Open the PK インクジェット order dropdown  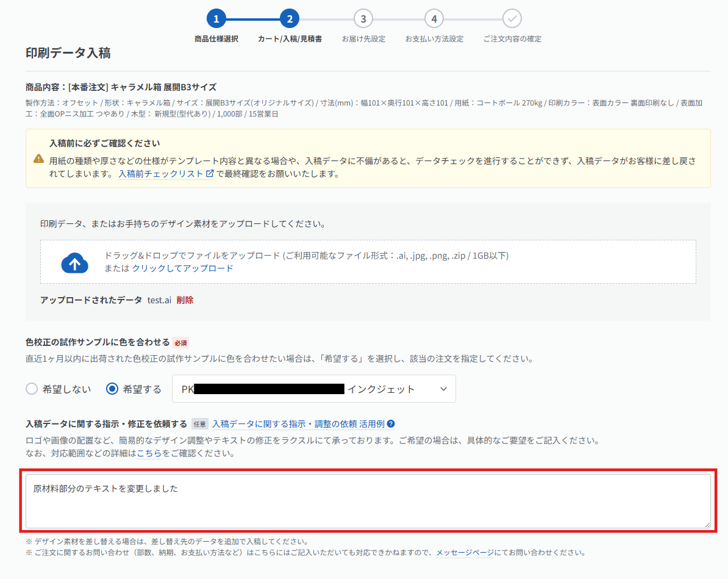[x=314, y=389]
